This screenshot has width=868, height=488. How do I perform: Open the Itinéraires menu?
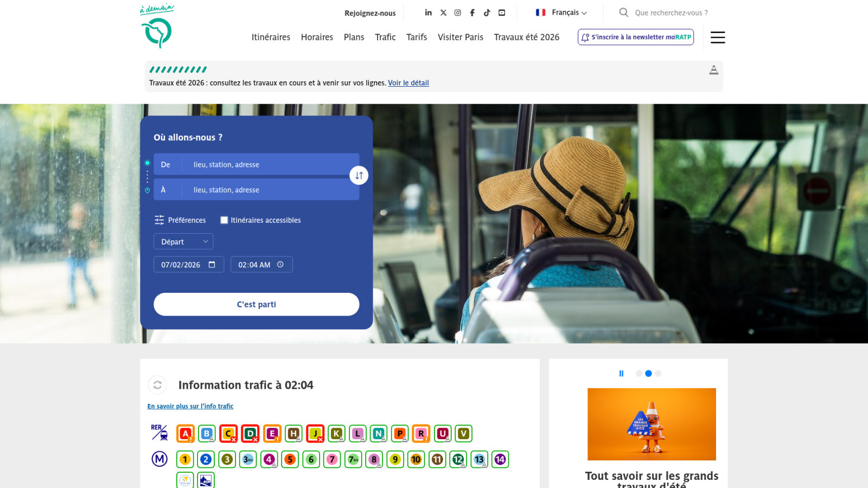(x=271, y=37)
